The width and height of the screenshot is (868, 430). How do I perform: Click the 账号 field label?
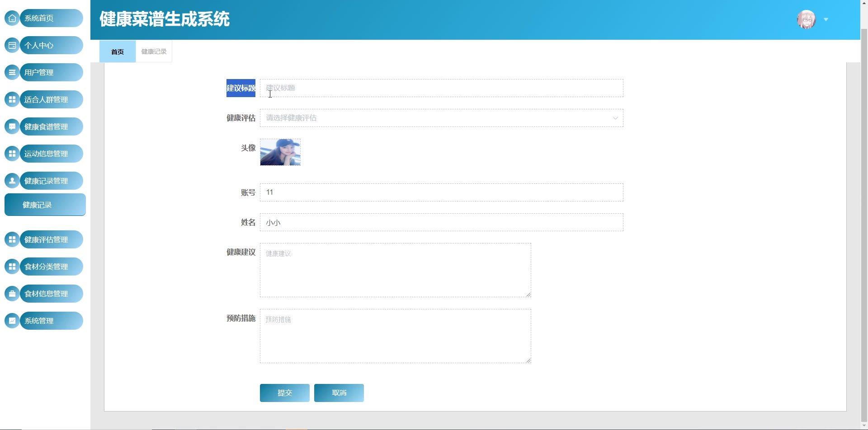pyautogui.click(x=248, y=192)
